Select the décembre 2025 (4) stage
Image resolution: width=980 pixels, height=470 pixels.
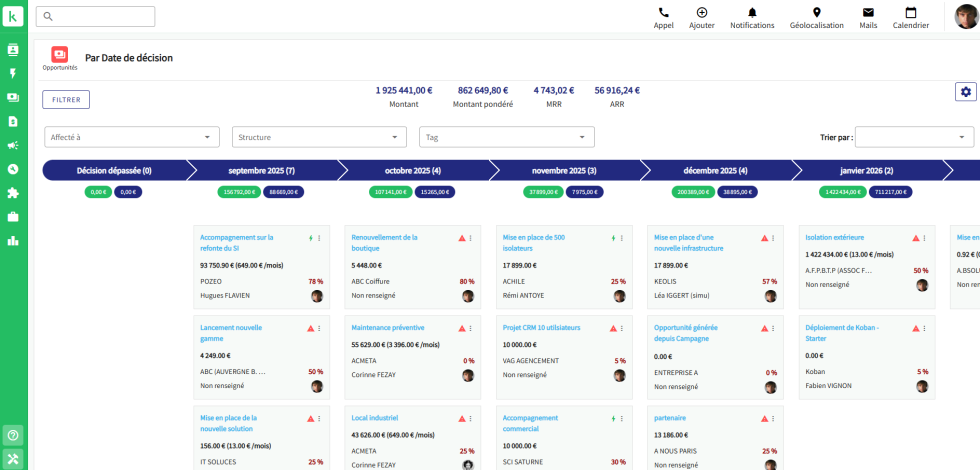coord(714,171)
